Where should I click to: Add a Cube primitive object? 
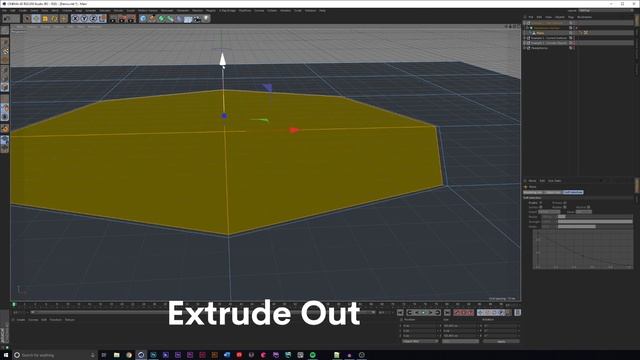(143, 19)
